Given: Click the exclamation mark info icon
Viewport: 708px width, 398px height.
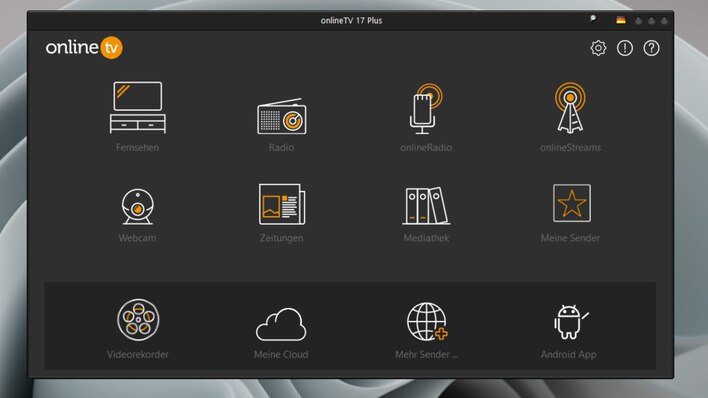Looking at the screenshot, I should click(x=625, y=48).
